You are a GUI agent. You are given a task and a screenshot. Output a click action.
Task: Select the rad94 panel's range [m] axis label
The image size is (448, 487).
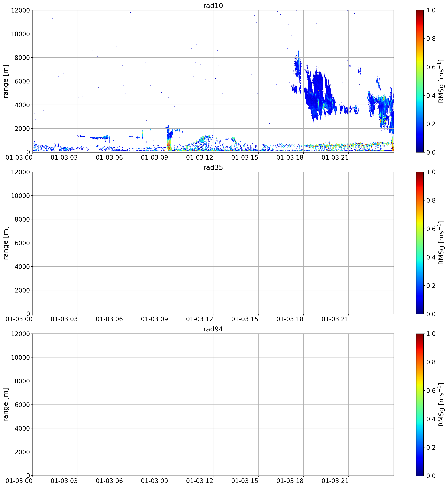click(x=6, y=405)
